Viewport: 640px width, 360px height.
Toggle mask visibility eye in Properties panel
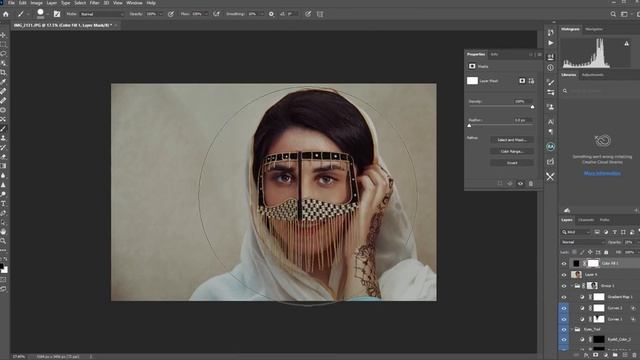point(520,184)
